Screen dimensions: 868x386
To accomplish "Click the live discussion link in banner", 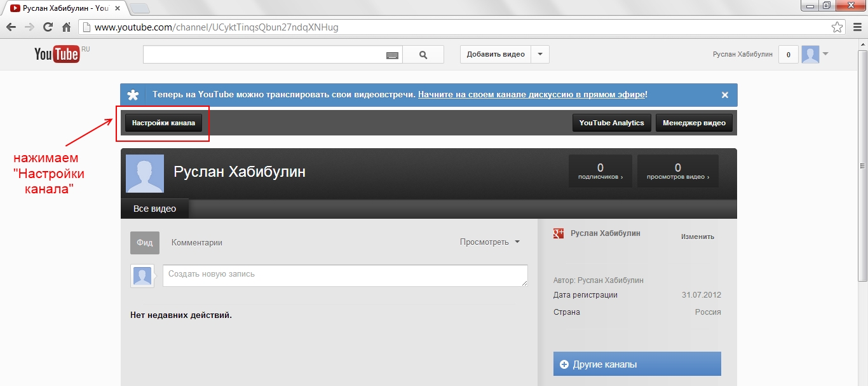I will 532,94.
